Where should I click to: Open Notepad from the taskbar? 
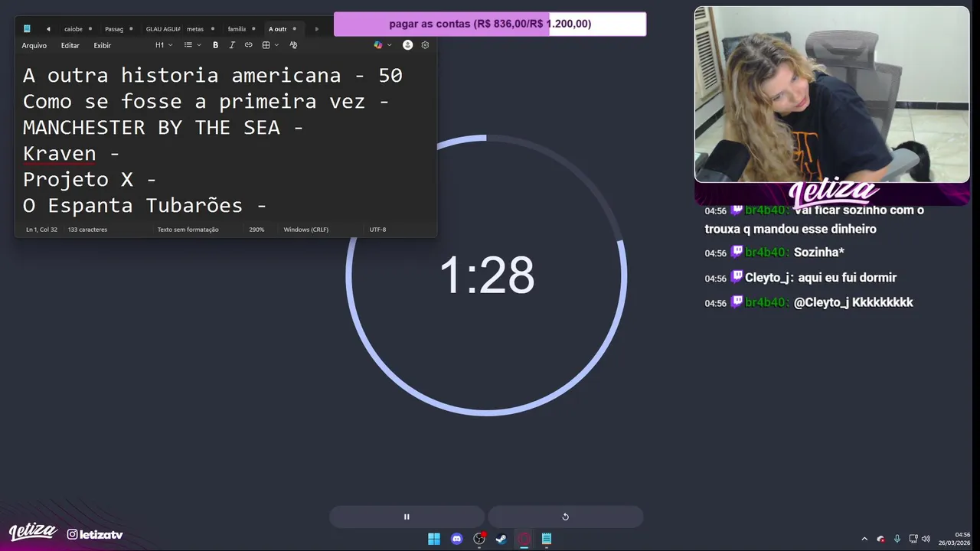point(547,539)
